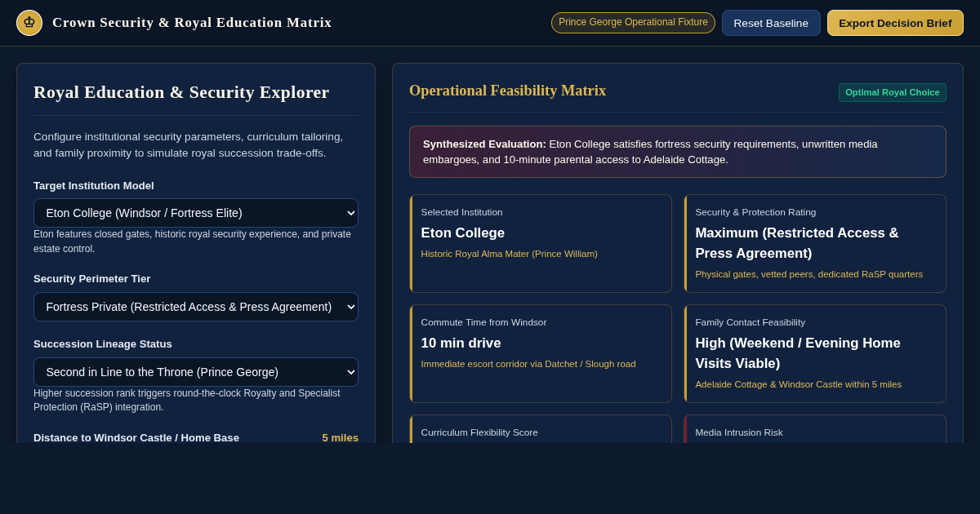Click the Target Institution Model label
Image resolution: width=980 pixels, height=514 pixels.
point(94,186)
